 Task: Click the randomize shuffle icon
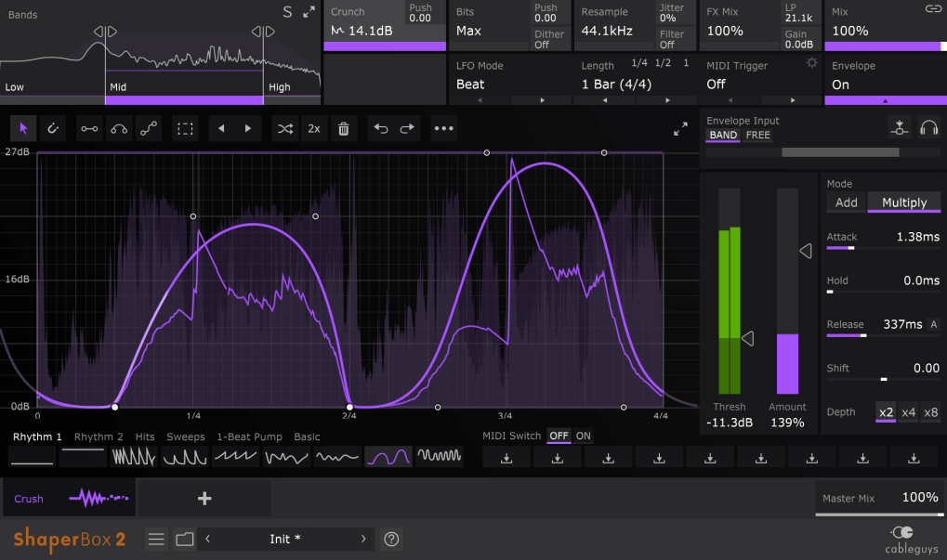(285, 128)
